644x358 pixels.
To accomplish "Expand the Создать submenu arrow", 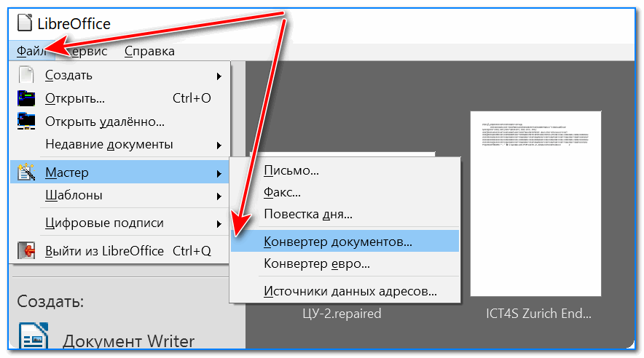I will (x=219, y=76).
